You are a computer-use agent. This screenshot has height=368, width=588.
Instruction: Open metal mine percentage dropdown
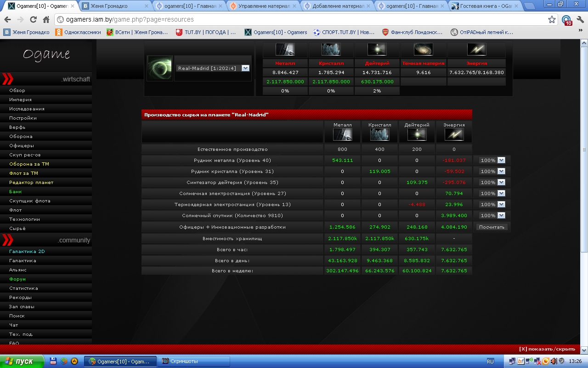pyautogui.click(x=501, y=161)
